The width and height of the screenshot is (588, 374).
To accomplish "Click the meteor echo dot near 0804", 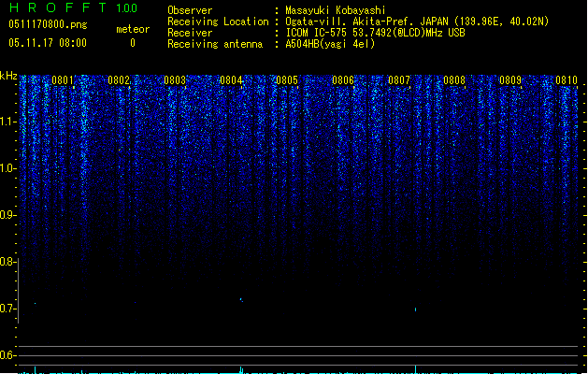I will (241, 300).
